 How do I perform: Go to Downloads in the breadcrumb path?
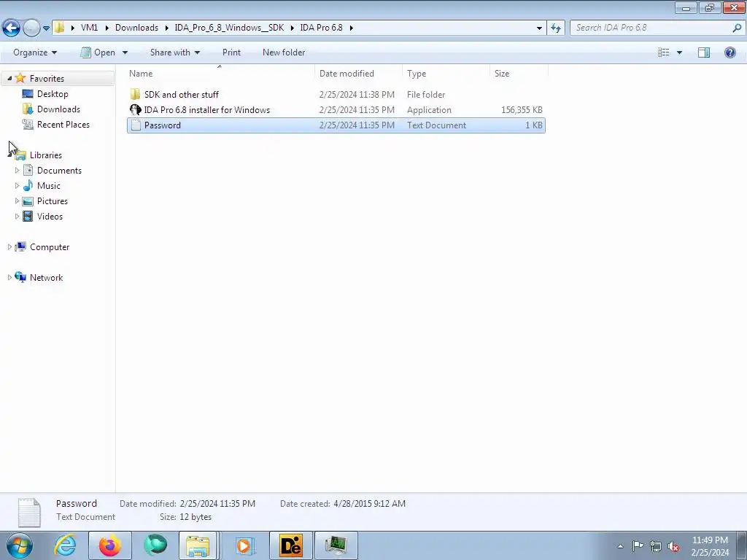click(x=136, y=28)
